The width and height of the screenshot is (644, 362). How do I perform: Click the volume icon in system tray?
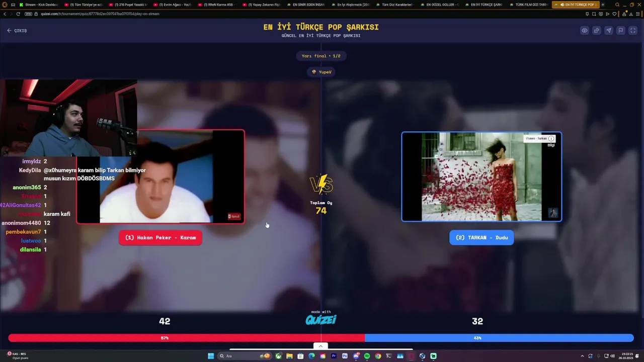[x=612, y=356]
